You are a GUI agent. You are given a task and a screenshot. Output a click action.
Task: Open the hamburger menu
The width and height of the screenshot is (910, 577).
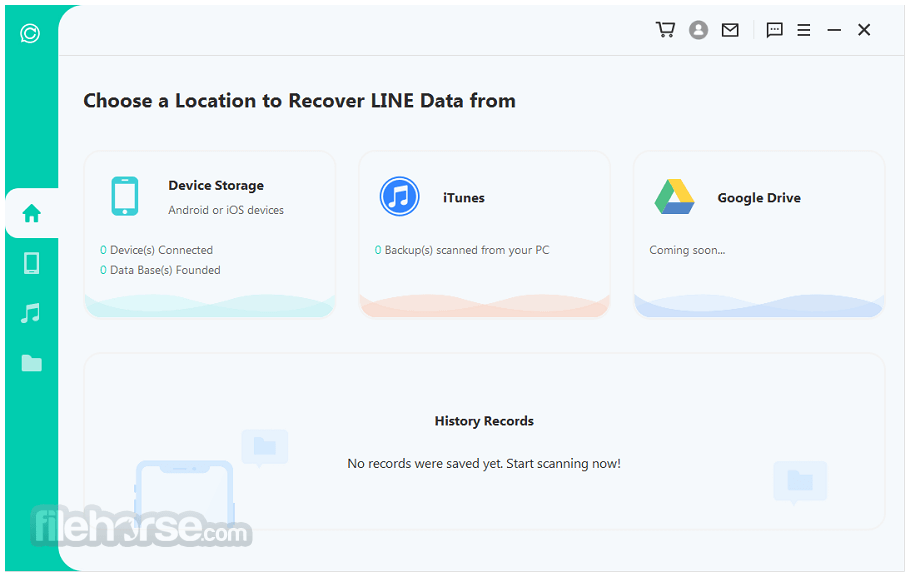804,30
